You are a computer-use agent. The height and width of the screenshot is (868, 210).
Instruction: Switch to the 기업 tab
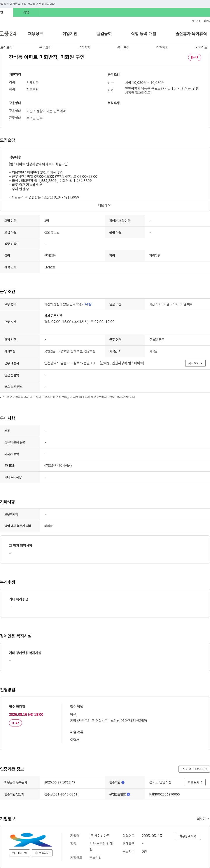(x=26, y=12)
